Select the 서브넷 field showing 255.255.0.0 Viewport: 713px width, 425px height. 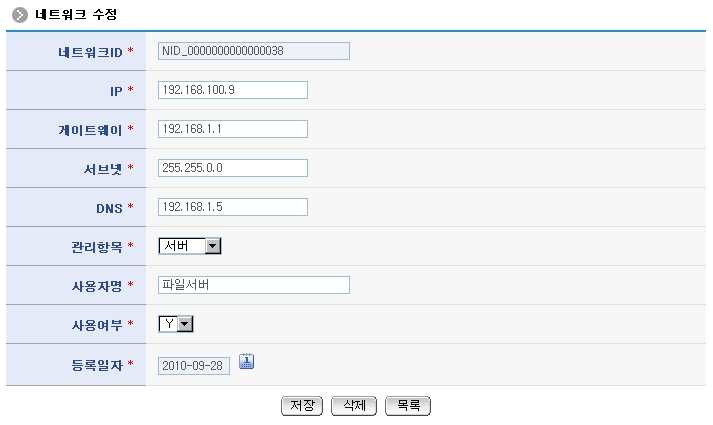(x=232, y=168)
